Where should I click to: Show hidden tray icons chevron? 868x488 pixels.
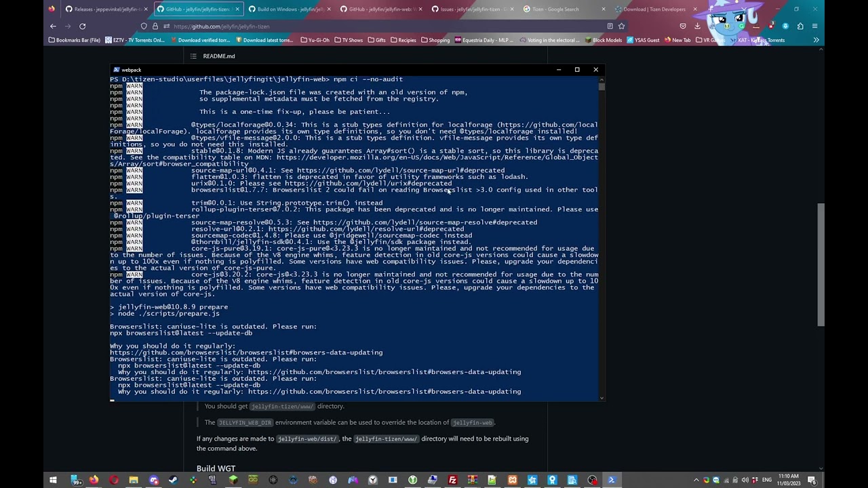click(696, 481)
